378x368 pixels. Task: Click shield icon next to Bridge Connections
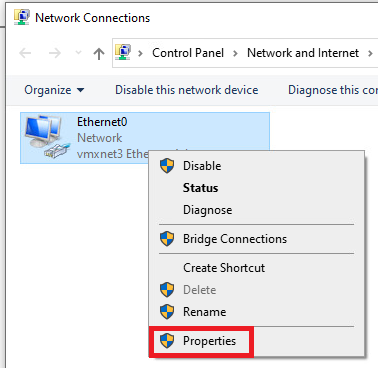pos(167,239)
